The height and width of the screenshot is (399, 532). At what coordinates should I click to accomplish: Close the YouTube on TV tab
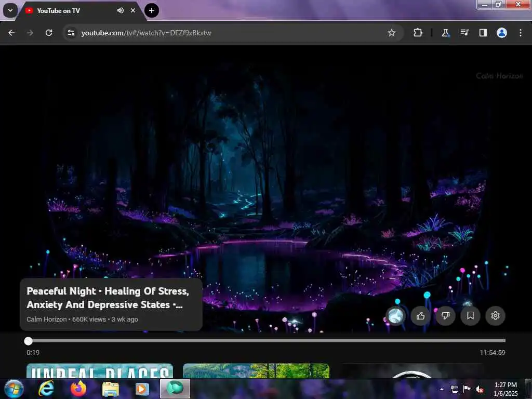click(133, 10)
